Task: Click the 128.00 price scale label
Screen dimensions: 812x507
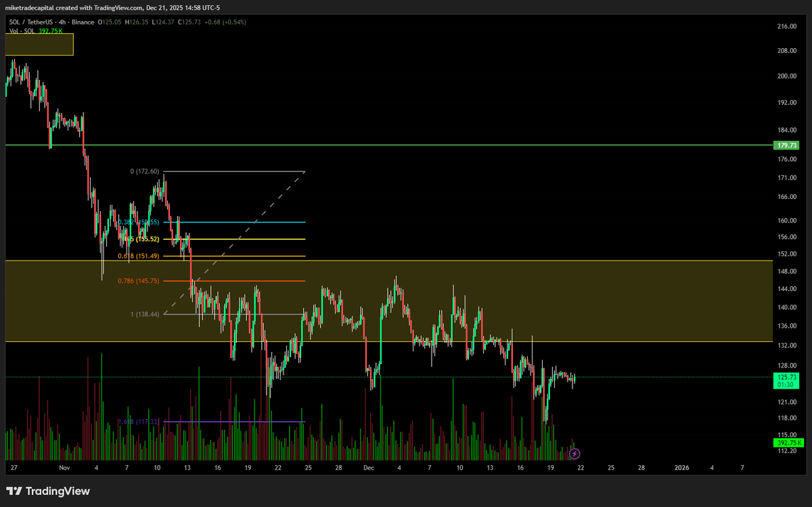Action: (x=788, y=366)
